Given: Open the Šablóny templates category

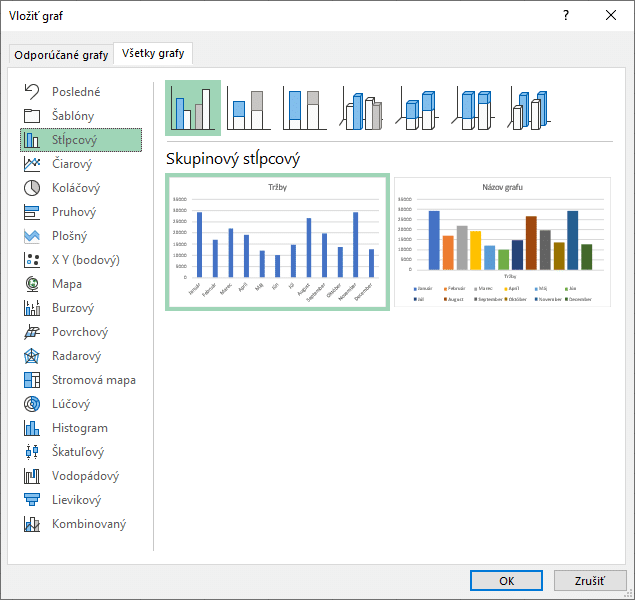Looking at the screenshot, I should (x=81, y=116).
